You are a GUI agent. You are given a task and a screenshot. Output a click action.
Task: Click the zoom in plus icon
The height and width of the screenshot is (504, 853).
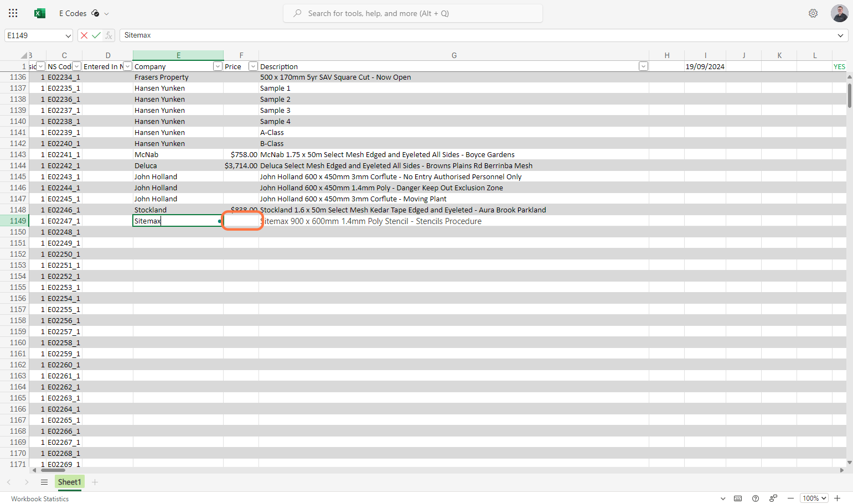pos(838,498)
